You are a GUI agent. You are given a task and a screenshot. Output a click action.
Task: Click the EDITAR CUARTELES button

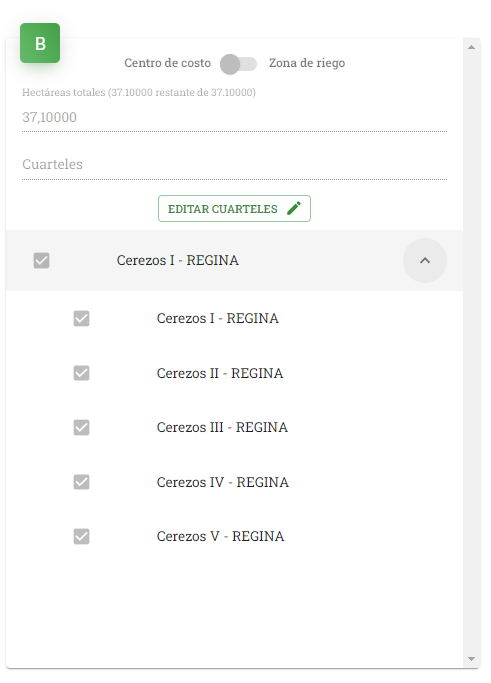[x=234, y=209]
